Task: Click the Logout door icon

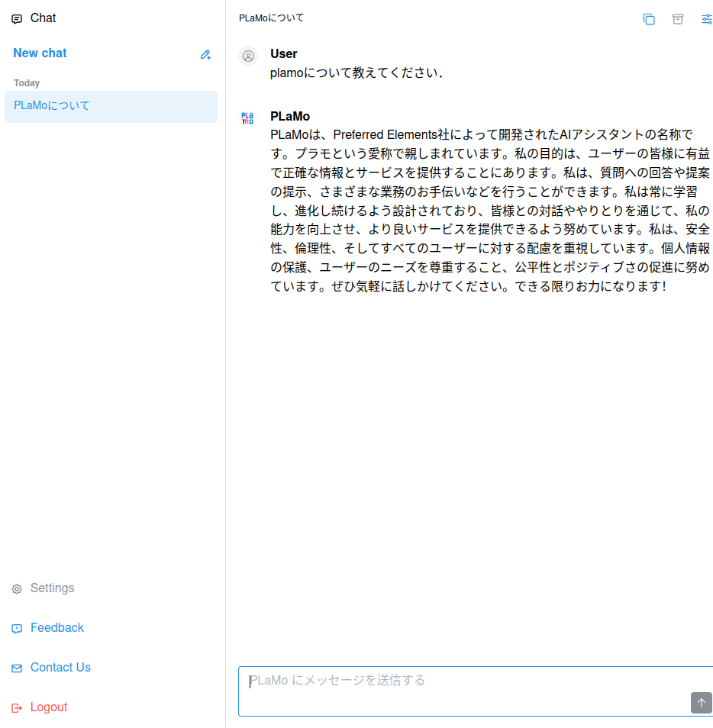Action: click(17, 708)
